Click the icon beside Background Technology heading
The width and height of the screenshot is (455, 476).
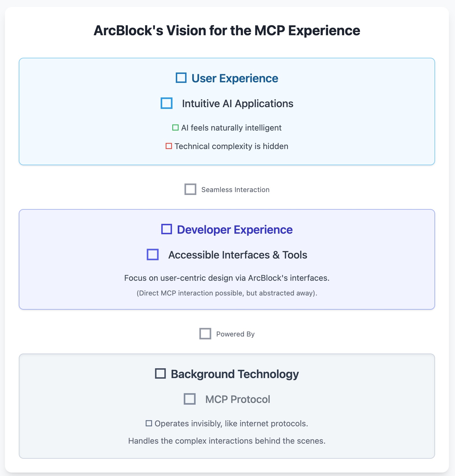160,373
